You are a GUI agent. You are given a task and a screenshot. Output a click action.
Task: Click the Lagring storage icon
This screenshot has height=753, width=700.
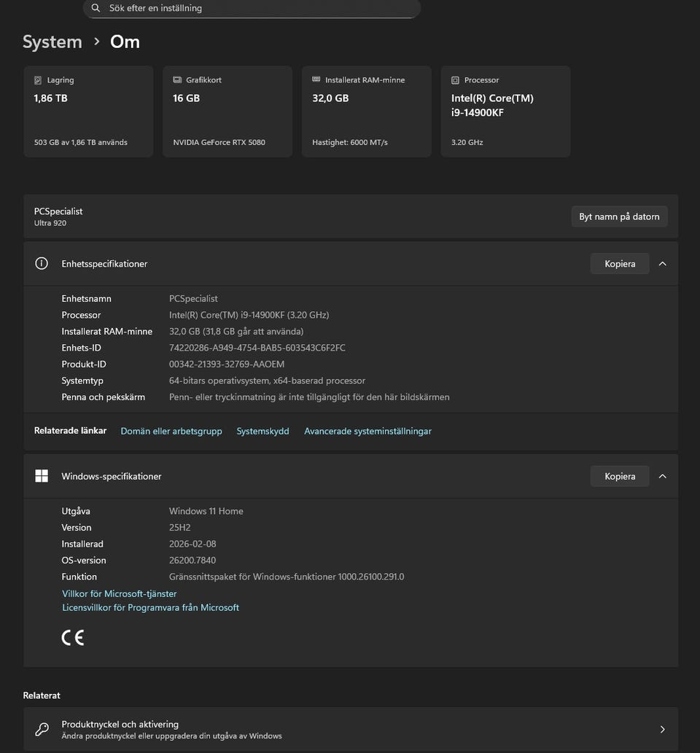click(38, 80)
